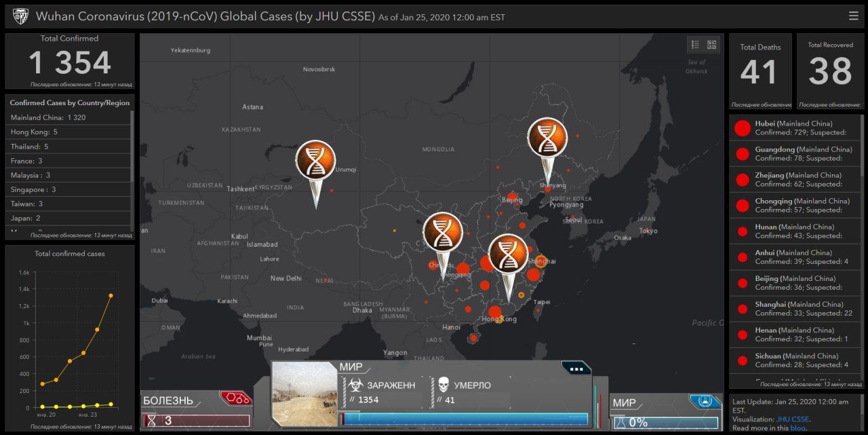
Task: Click the New Delhi label on the map
Action: (x=285, y=278)
